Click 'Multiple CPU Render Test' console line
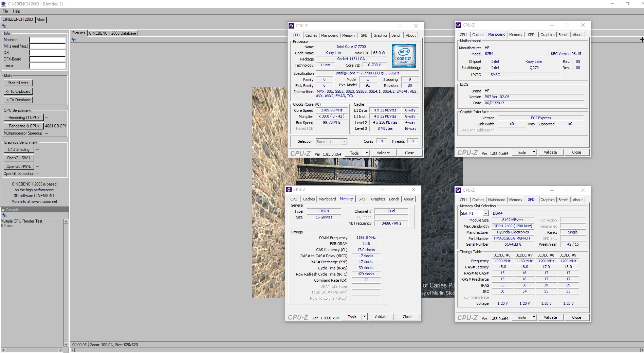 [21, 221]
